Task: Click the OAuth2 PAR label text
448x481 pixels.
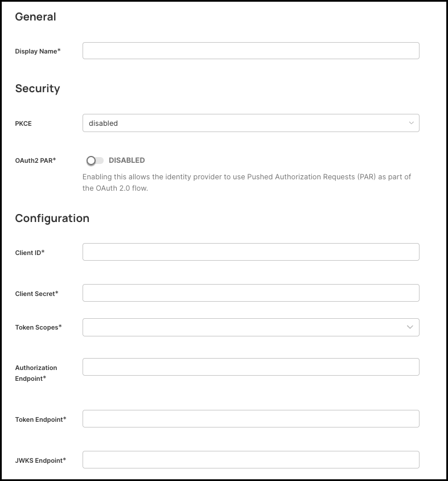Action: click(x=35, y=161)
